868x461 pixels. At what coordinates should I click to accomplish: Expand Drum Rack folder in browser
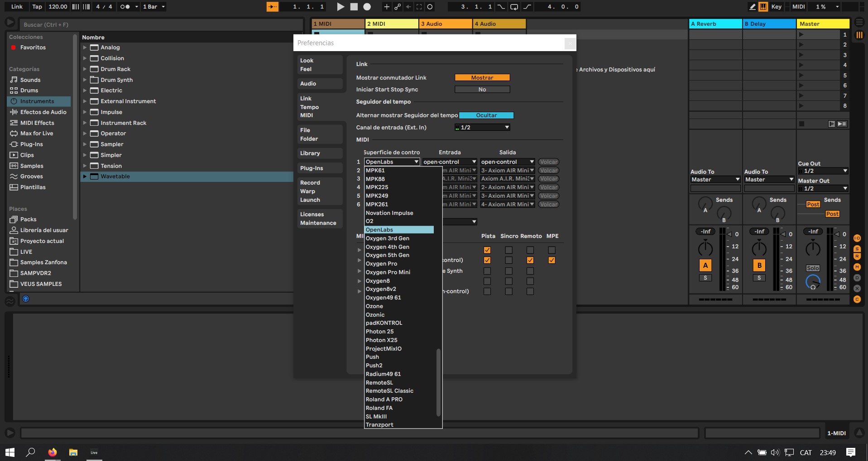point(85,69)
